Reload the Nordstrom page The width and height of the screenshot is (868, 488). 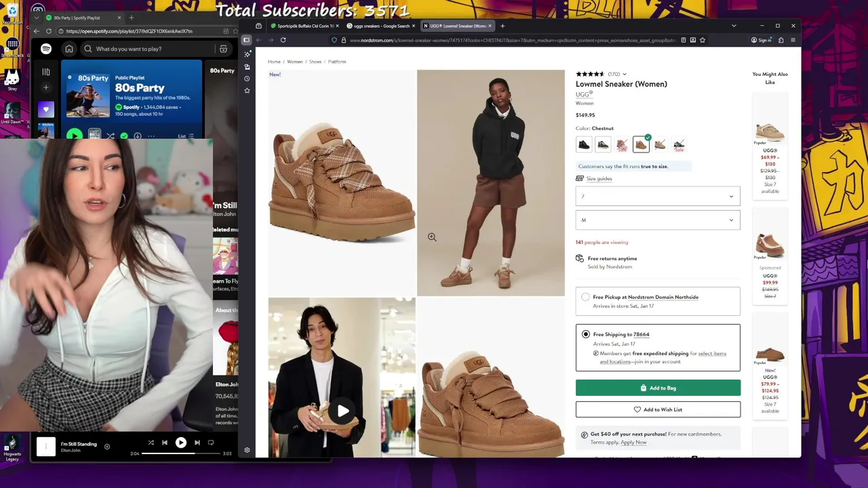(283, 40)
